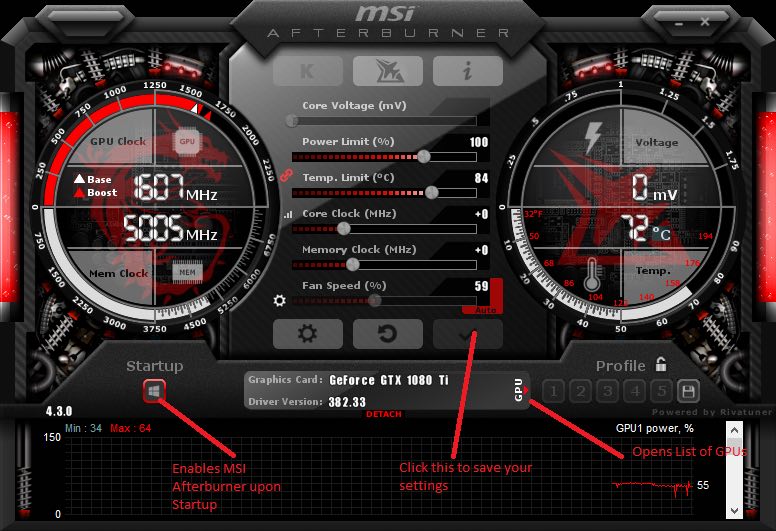
Task: Save profile with the floppy disk icon
Action: (x=688, y=392)
